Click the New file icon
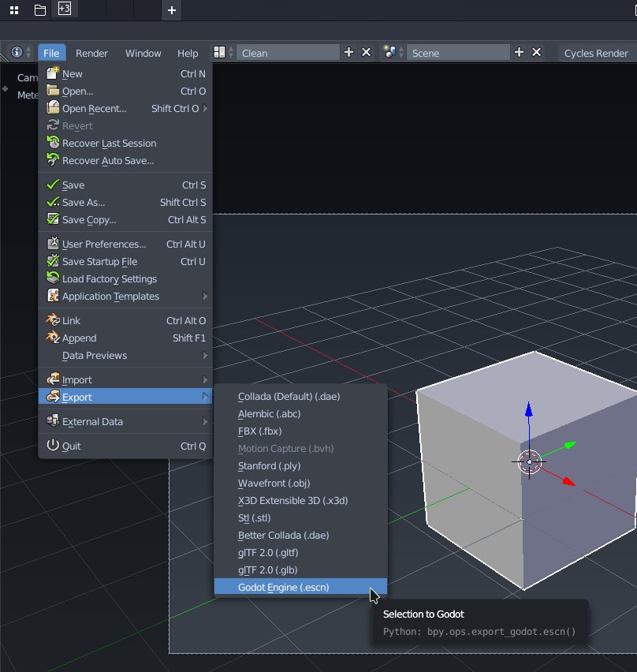Image resolution: width=637 pixels, height=672 pixels. coord(53,73)
